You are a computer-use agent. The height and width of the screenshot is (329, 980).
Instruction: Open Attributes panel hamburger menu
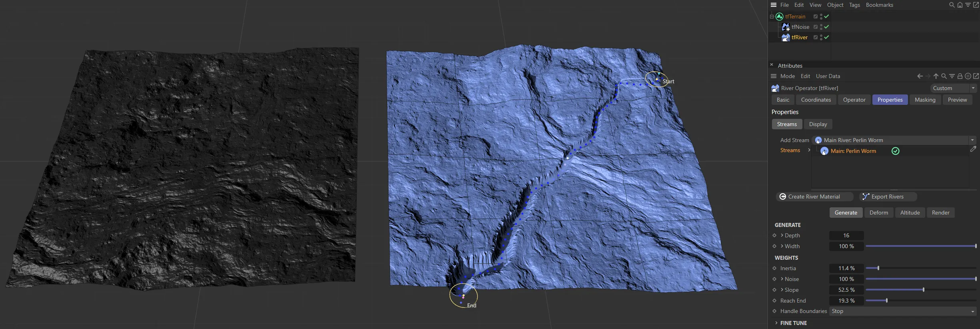[774, 76]
